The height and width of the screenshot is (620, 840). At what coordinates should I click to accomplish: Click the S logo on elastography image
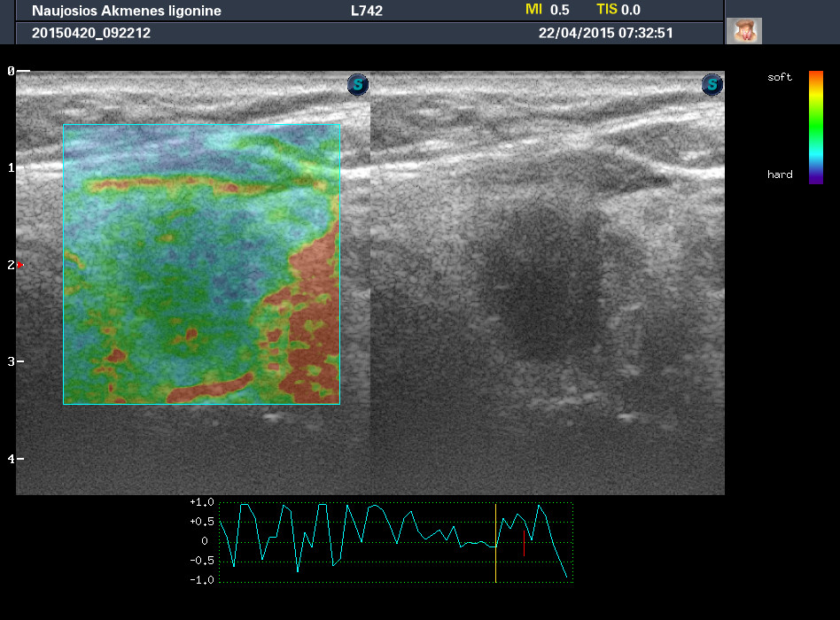point(357,85)
